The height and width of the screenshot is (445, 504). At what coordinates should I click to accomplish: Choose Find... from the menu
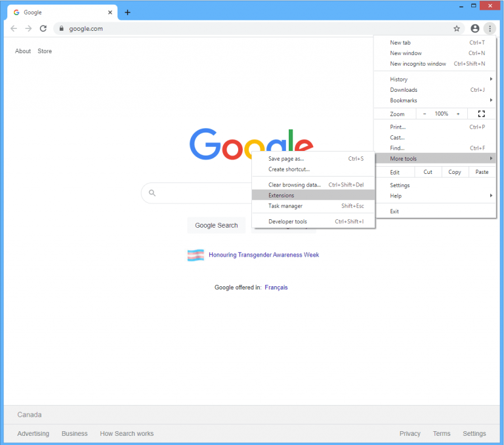pyautogui.click(x=435, y=148)
